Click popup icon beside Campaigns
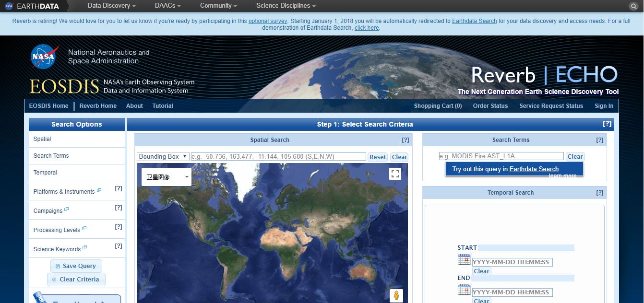This screenshot has width=644, height=303. coord(67,209)
